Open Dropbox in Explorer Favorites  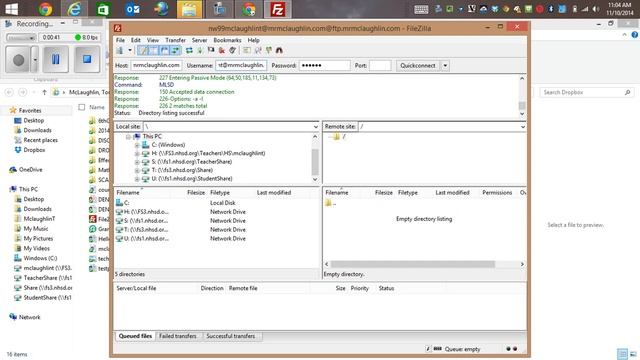pos(29,150)
